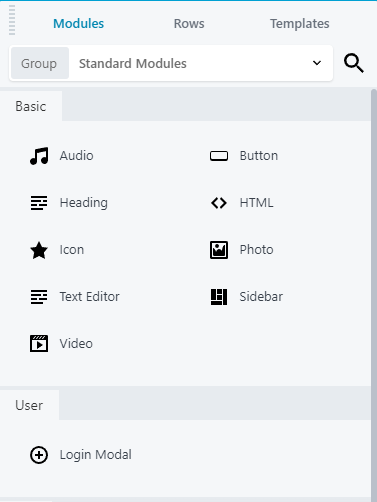Pick the HTML code brackets icon

(x=219, y=203)
